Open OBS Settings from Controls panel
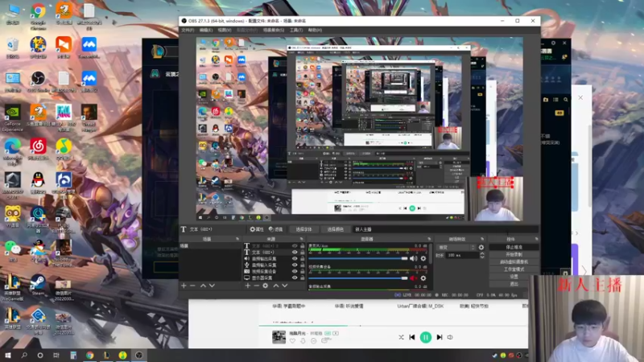The image size is (644, 362). click(514, 277)
